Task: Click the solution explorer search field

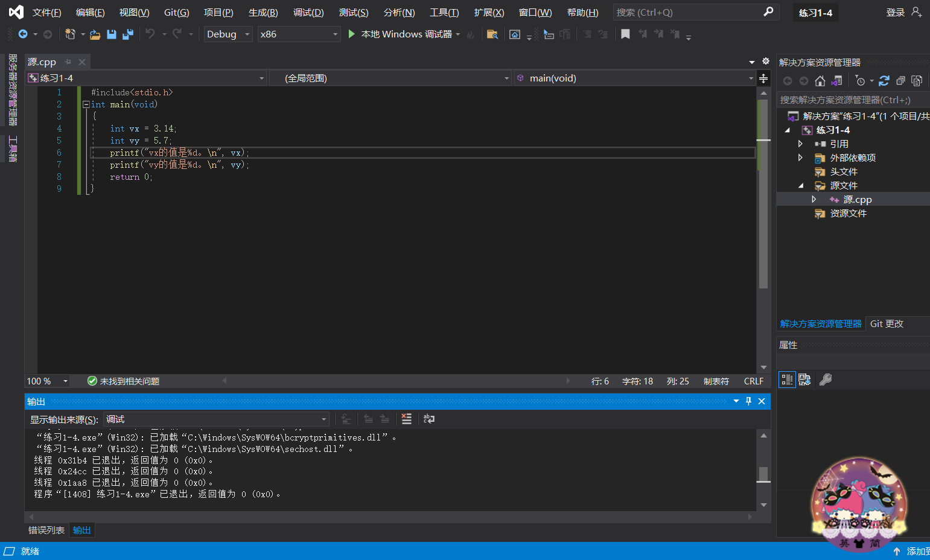Action: point(853,100)
